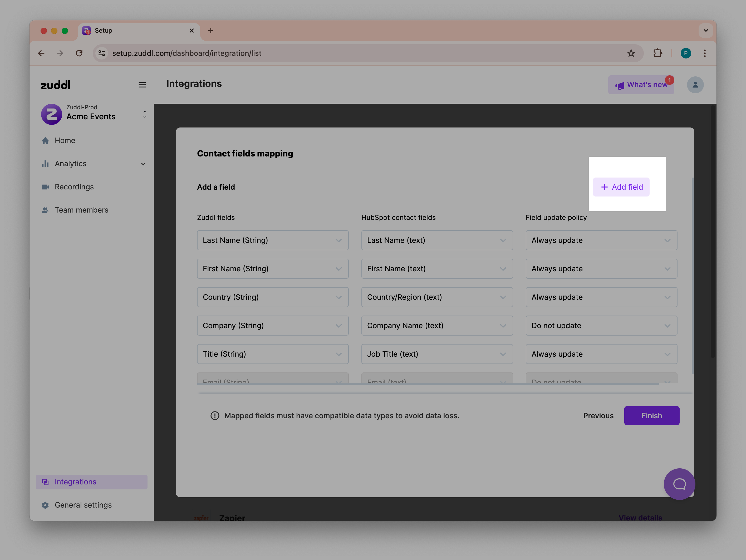Open Last Name (String) Zuddl field dropdown

pyautogui.click(x=272, y=240)
